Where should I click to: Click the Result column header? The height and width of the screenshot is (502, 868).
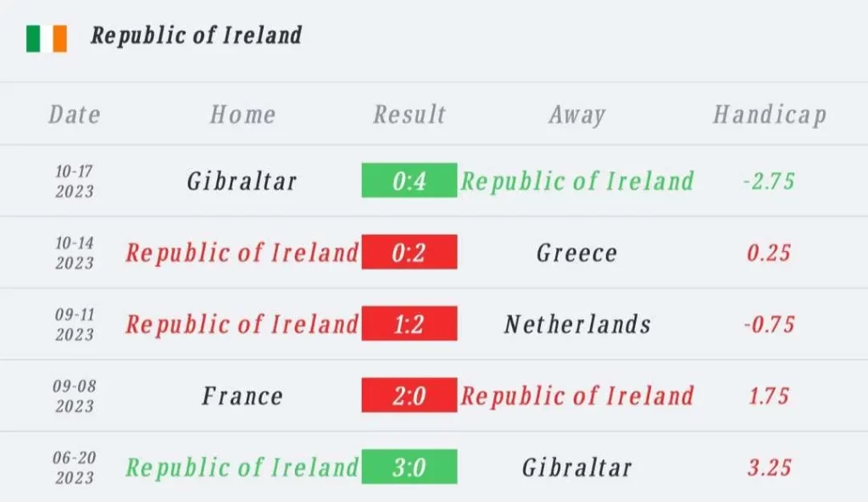pyautogui.click(x=409, y=114)
